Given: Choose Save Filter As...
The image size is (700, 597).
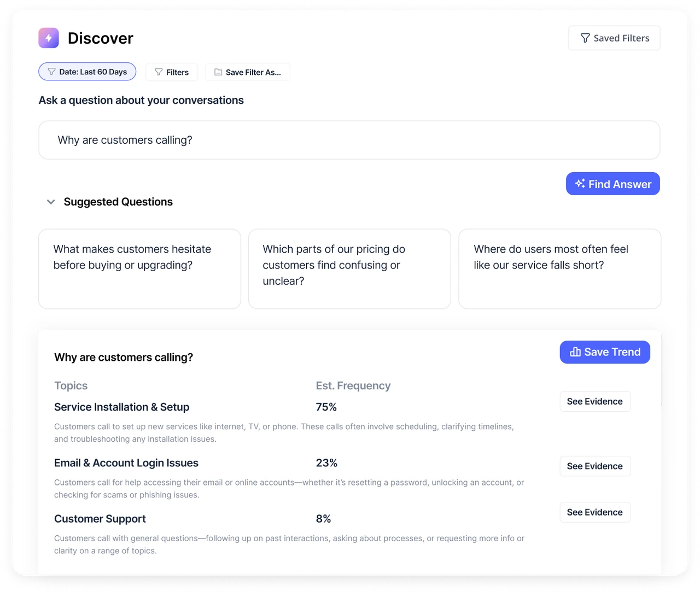Looking at the screenshot, I should 248,72.
